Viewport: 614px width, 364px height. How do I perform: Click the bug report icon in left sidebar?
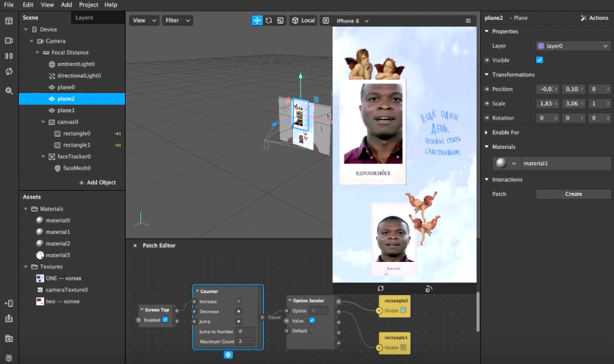click(9, 357)
